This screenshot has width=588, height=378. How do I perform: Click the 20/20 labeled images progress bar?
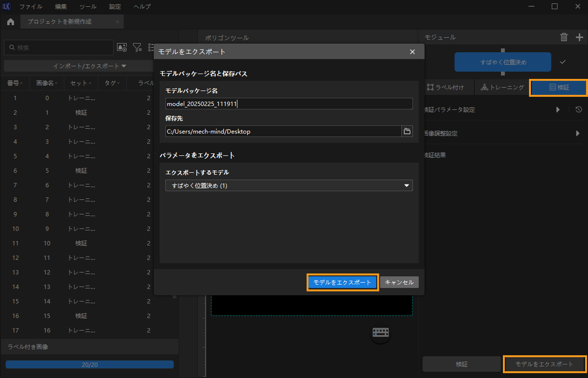tap(89, 365)
